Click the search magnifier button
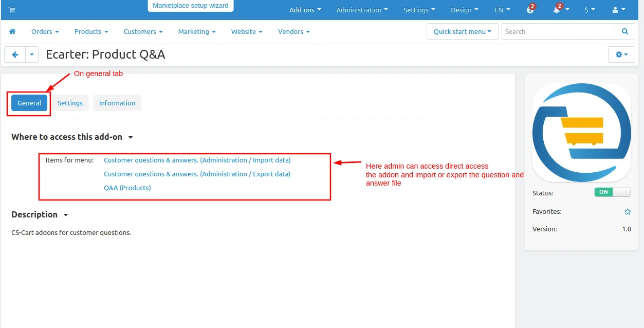644x328 pixels. (x=625, y=31)
